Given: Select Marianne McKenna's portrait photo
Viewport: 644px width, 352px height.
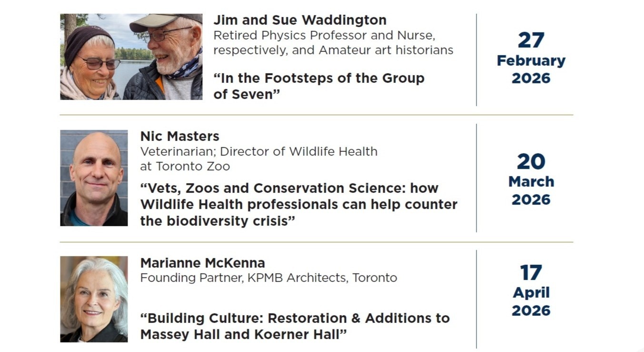Looking at the screenshot, I should click(x=94, y=299).
